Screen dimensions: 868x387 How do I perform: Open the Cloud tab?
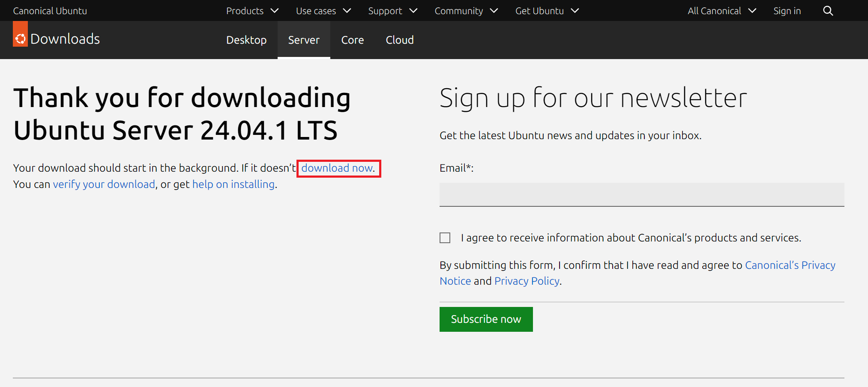400,40
